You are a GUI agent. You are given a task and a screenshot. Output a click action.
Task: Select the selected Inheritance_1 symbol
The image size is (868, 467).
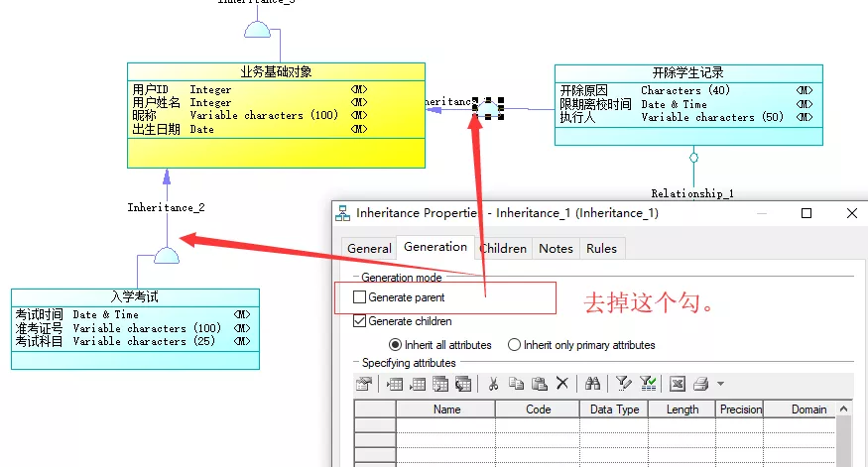tap(488, 108)
